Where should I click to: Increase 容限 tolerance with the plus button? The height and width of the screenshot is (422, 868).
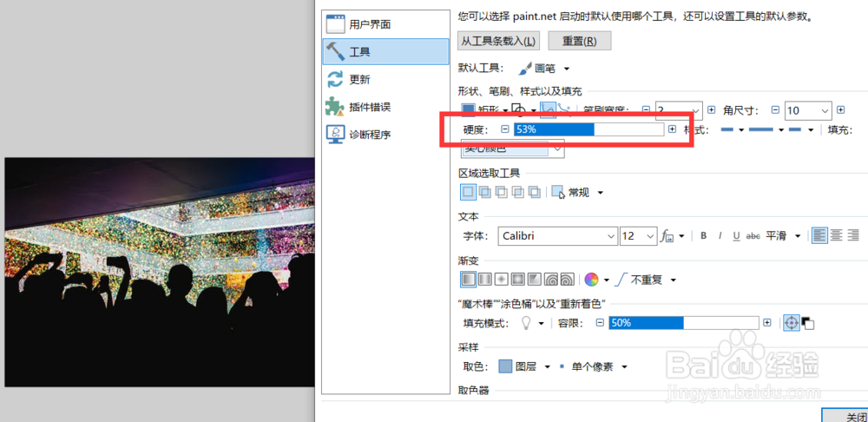click(x=767, y=323)
